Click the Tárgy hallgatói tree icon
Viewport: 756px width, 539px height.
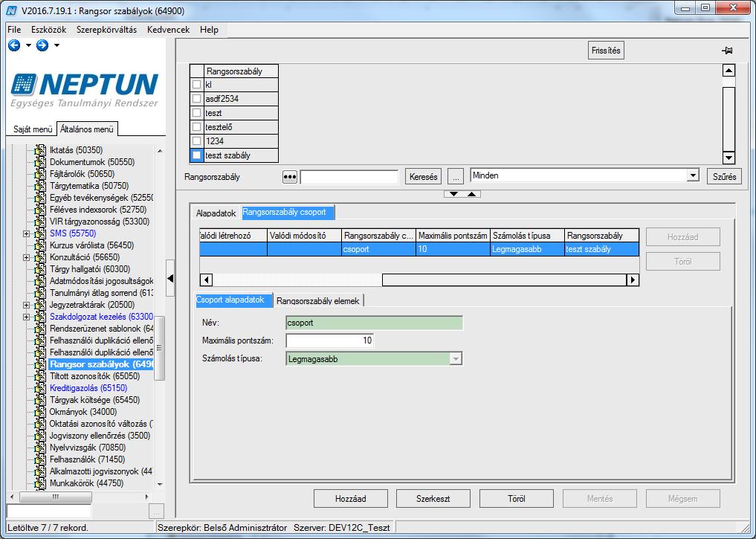(40, 269)
